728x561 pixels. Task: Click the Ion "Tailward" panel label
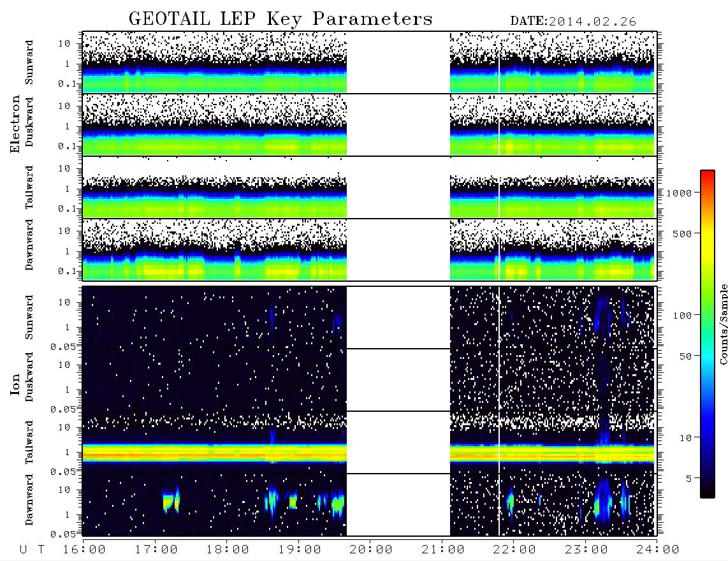29,442
